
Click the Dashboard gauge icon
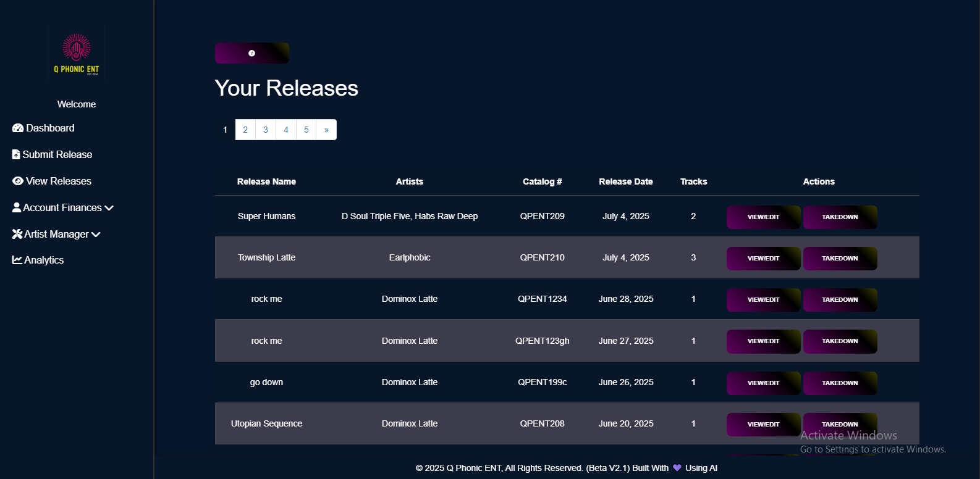(18, 128)
